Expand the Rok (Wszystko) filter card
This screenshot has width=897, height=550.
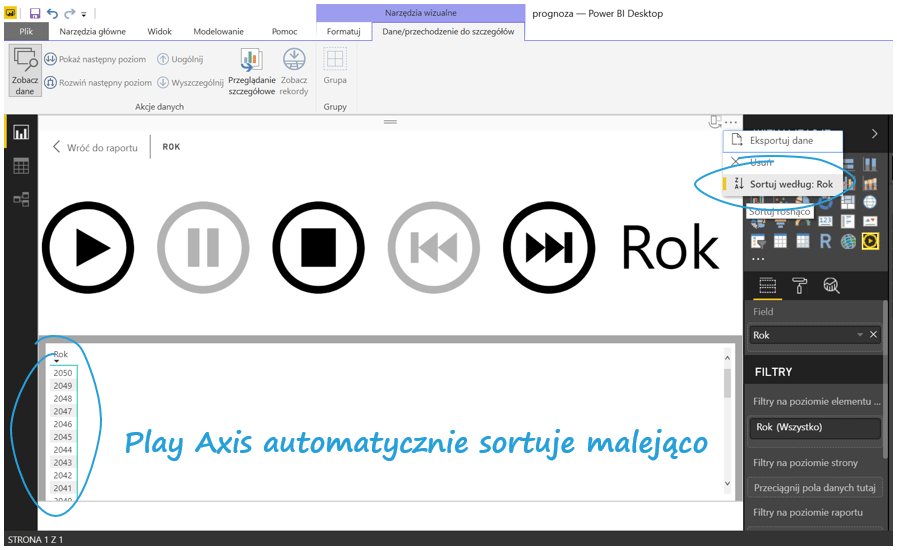814,427
